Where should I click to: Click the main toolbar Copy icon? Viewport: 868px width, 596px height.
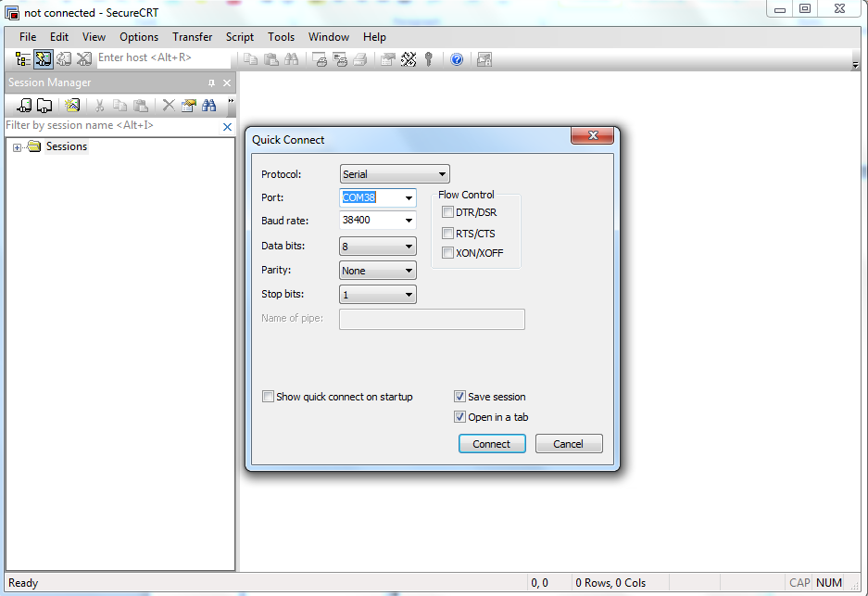(x=251, y=59)
